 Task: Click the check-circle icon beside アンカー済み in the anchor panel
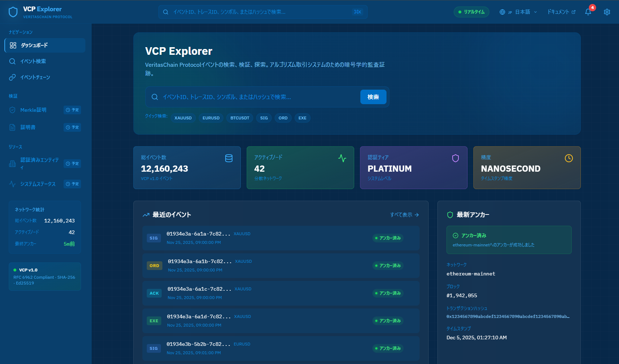[x=456, y=236]
